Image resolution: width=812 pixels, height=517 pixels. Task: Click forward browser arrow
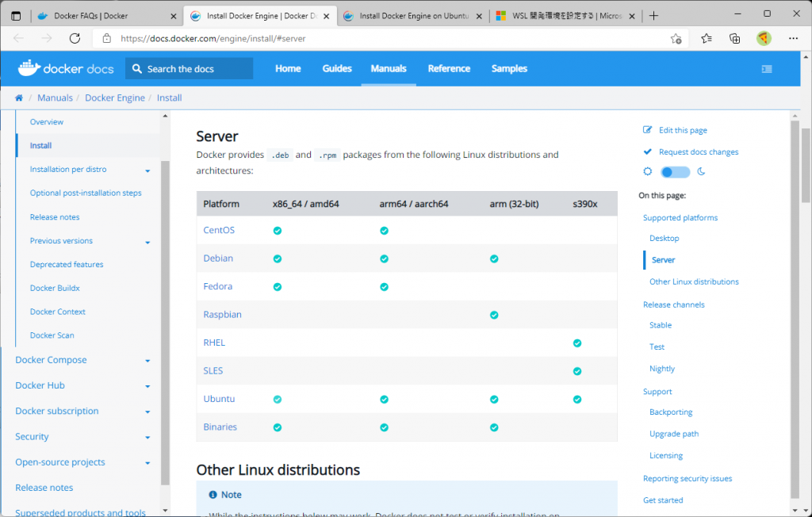[x=47, y=38]
